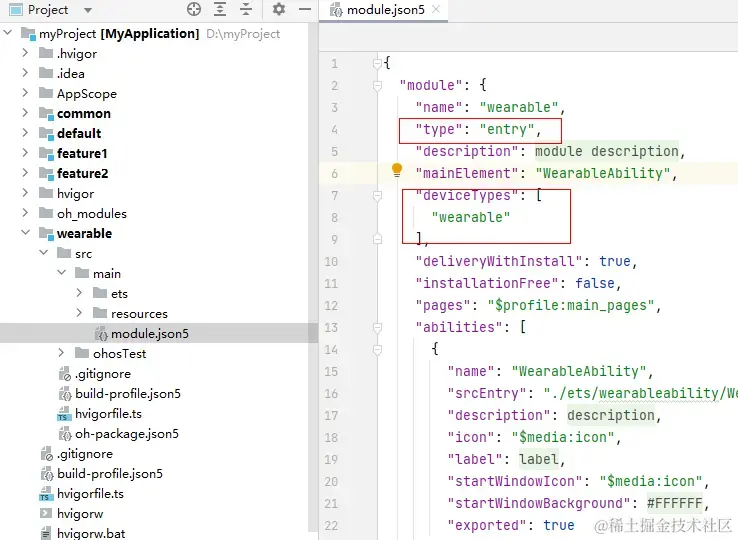
Task: Click the locate-file crosshair icon in Project toolbar
Action: pyautogui.click(x=194, y=9)
